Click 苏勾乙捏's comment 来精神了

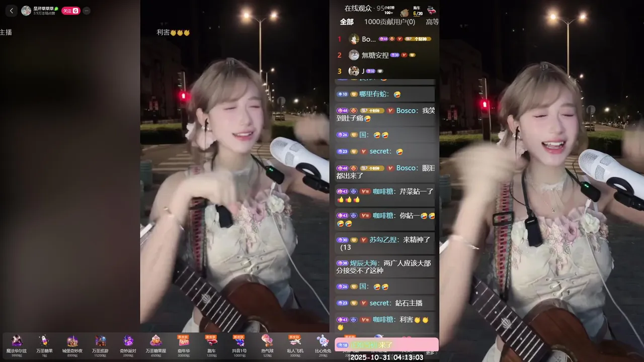tap(386, 243)
